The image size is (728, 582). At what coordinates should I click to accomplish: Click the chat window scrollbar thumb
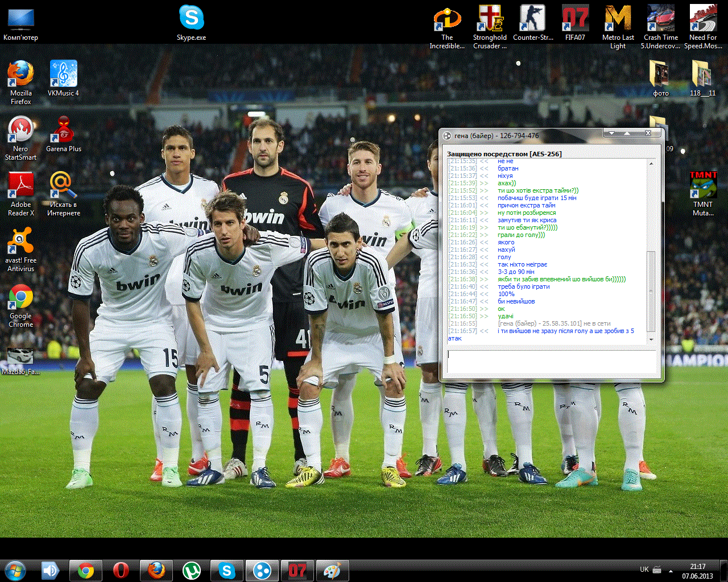(x=651, y=291)
